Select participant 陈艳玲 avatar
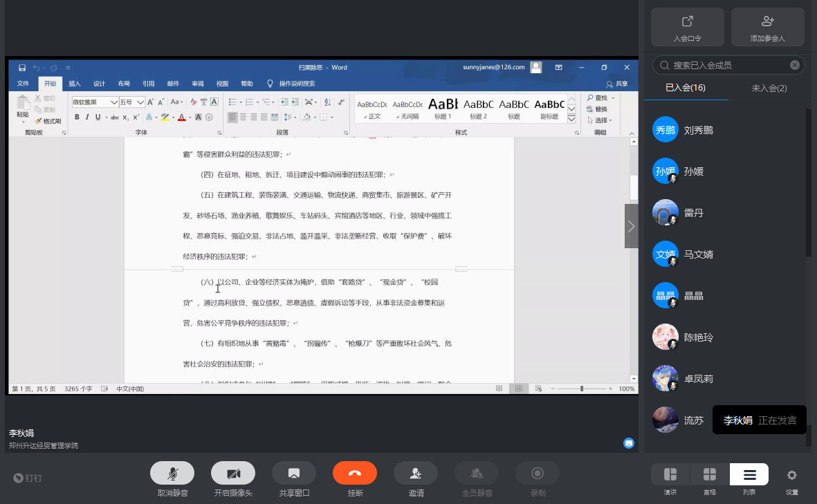Screen dimensions: 817x504 click(665, 337)
